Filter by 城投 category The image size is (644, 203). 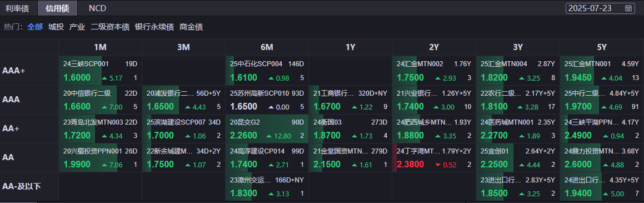click(56, 27)
